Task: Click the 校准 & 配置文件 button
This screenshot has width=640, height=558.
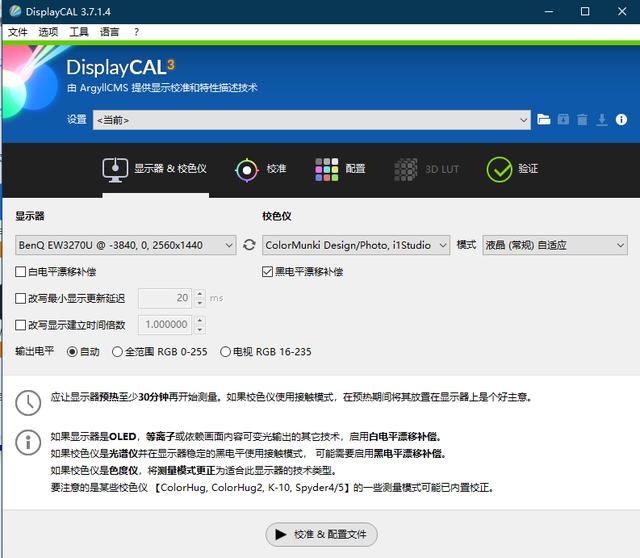Action: [321, 534]
